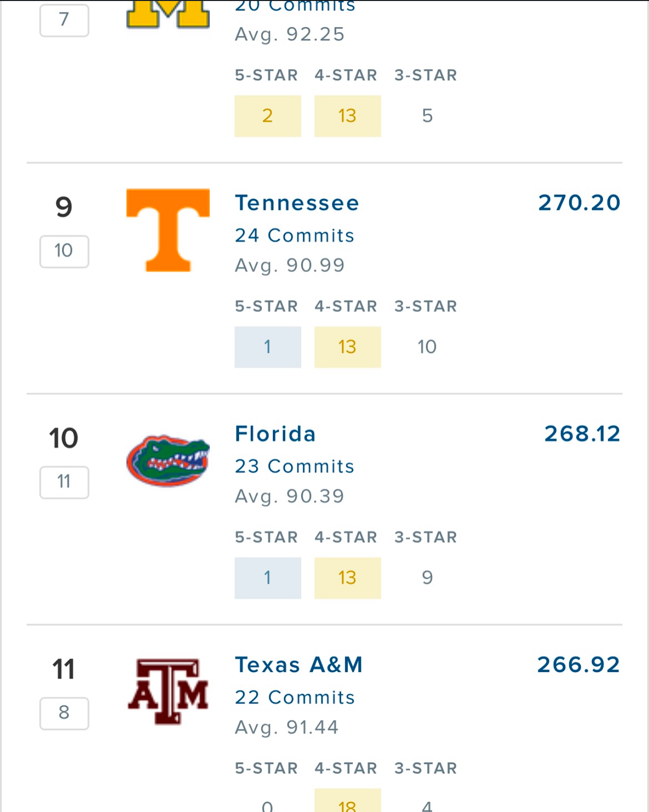This screenshot has width=649, height=812.
Task: Click Texas A&M's previous rank box 8
Action: [64, 713]
